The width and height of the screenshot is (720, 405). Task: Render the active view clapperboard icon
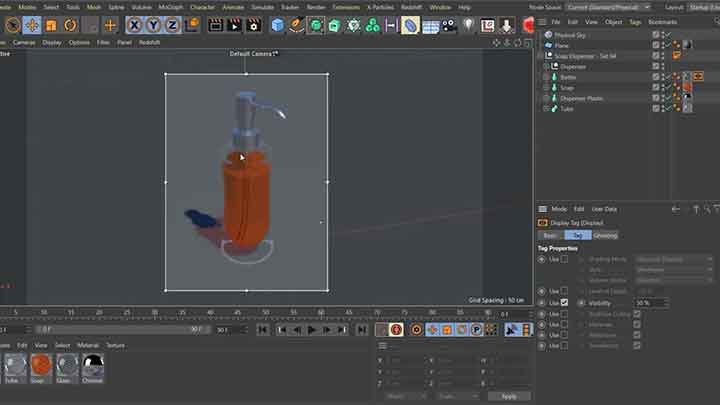[x=215, y=25]
